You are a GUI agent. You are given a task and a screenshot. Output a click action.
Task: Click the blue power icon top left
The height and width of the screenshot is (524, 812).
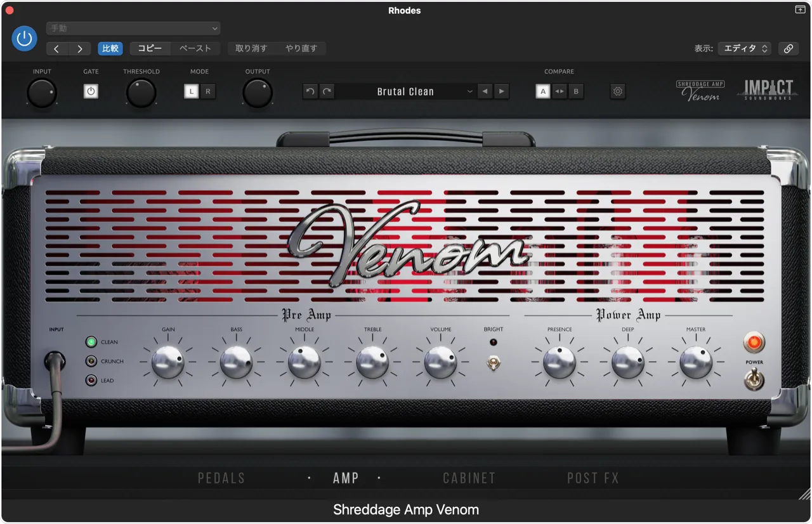[24, 38]
